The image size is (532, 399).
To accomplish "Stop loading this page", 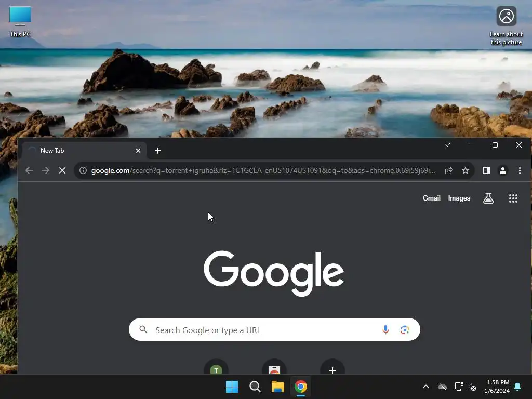I will 62,170.
